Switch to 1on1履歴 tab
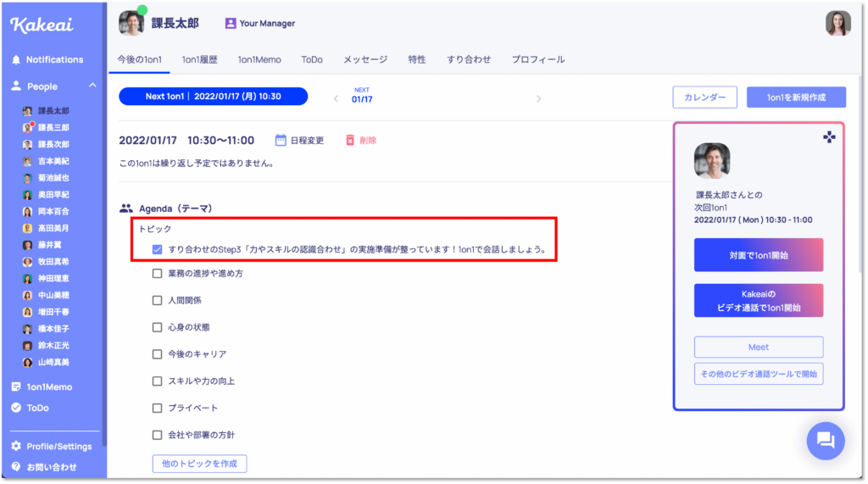 200,59
